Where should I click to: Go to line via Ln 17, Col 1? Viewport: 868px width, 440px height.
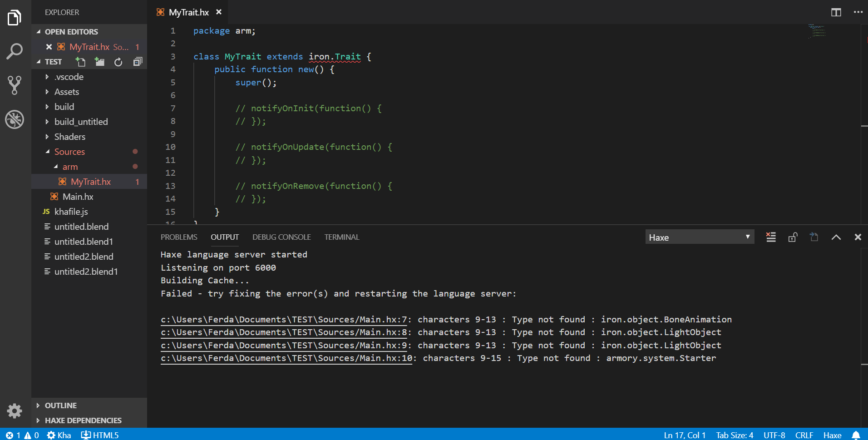pos(685,435)
